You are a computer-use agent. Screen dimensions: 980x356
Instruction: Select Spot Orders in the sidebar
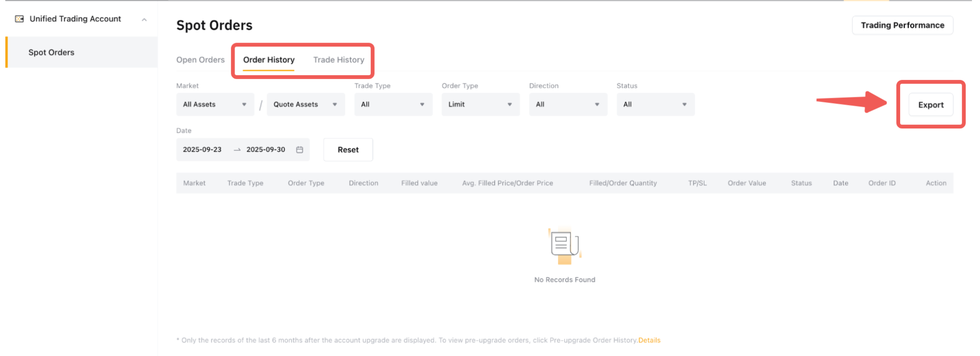pyautogui.click(x=51, y=52)
